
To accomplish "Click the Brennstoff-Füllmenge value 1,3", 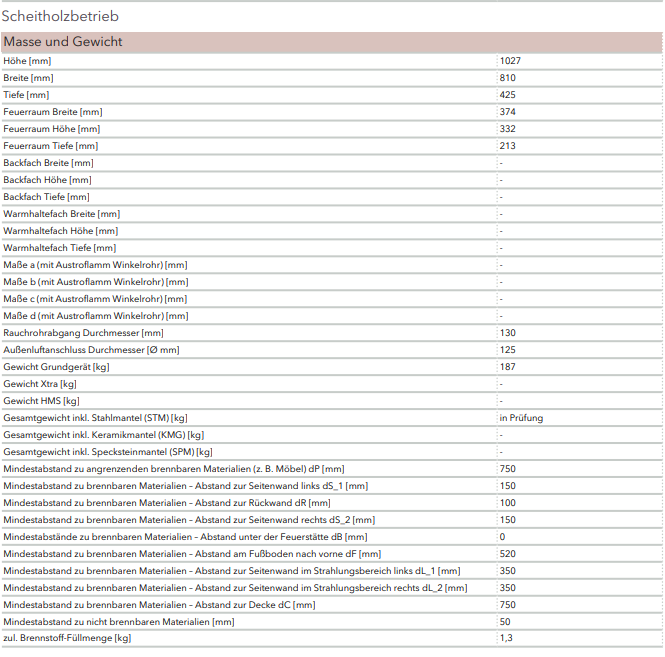I will pos(505,638).
